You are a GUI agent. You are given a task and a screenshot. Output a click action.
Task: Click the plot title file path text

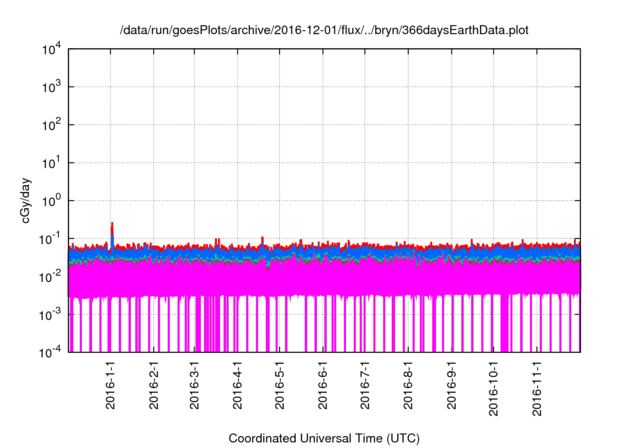pyautogui.click(x=324, y=30)
